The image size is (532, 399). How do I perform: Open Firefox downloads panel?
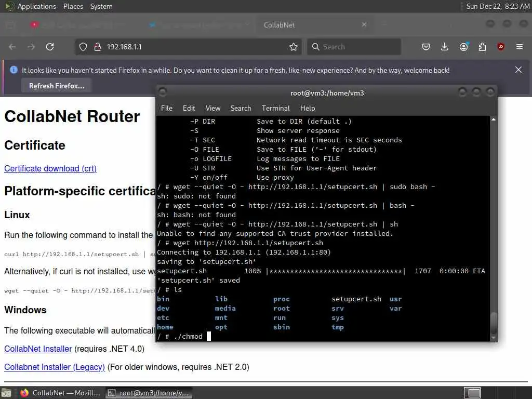click(x=445, y=47)
